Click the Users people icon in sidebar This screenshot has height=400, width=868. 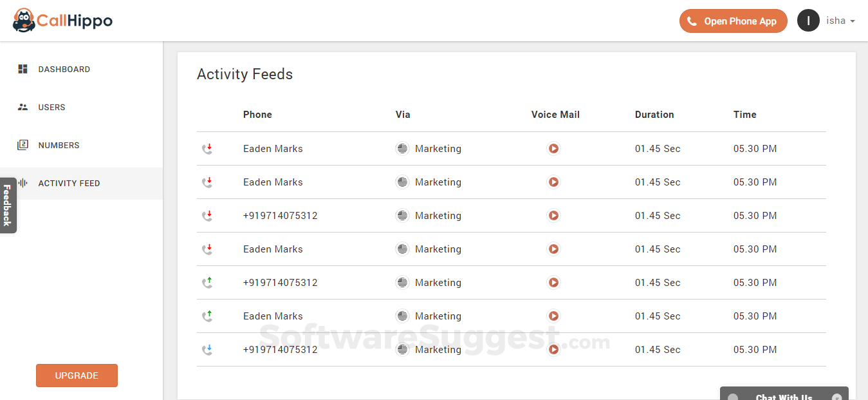coord(23,107)
